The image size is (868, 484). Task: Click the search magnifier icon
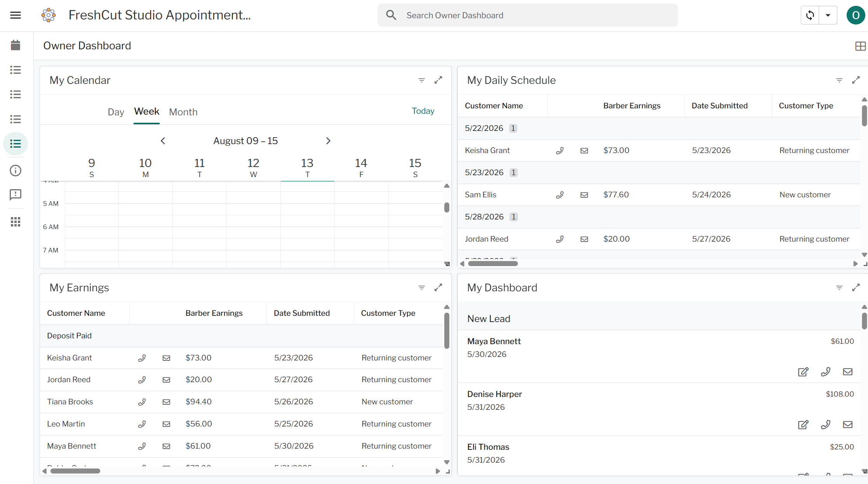coord(391,15)
